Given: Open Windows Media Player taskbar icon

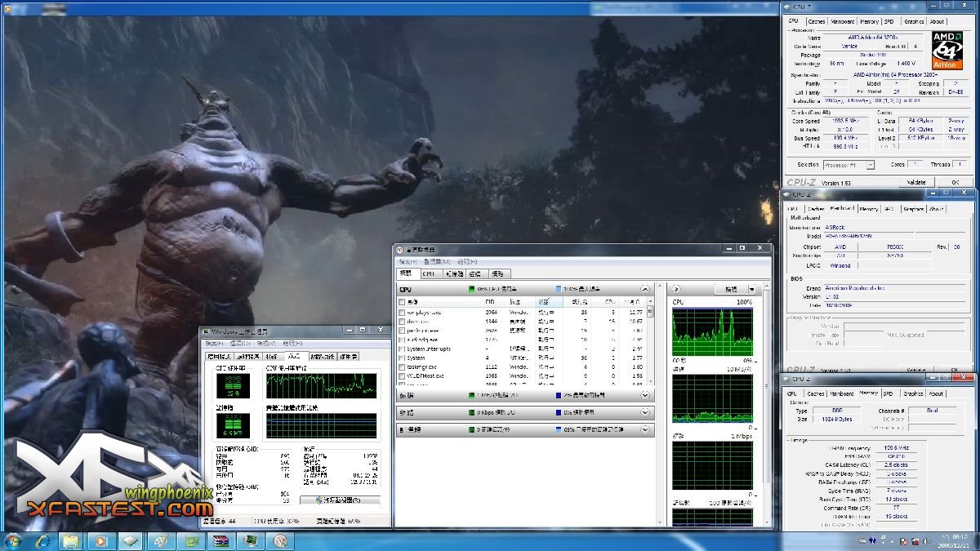Looking at the screenshot, I should [101, 540].
